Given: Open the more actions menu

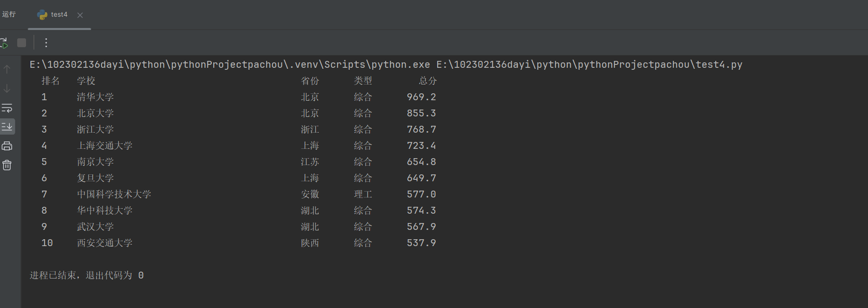Looking at the screenshot, I should [x=46, y=43].
